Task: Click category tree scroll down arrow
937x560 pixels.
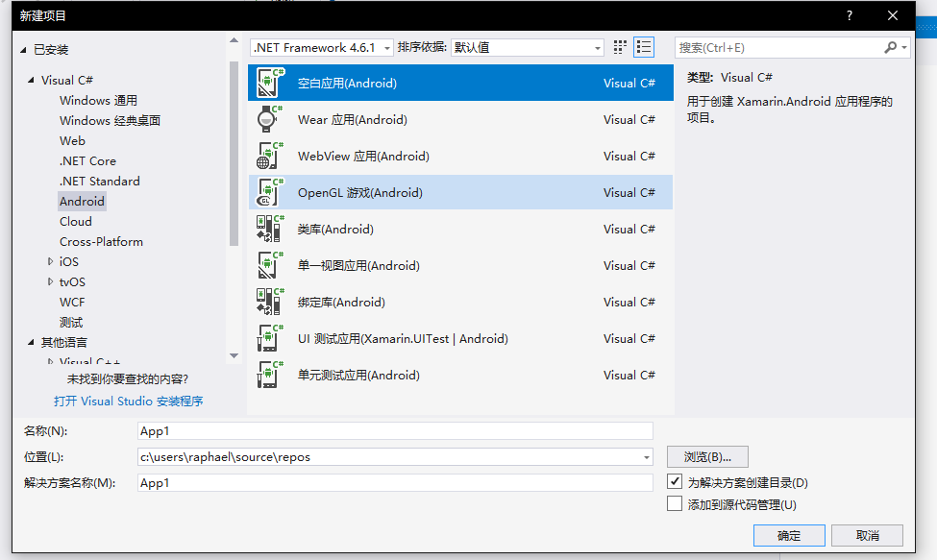Action: [234, 355]
